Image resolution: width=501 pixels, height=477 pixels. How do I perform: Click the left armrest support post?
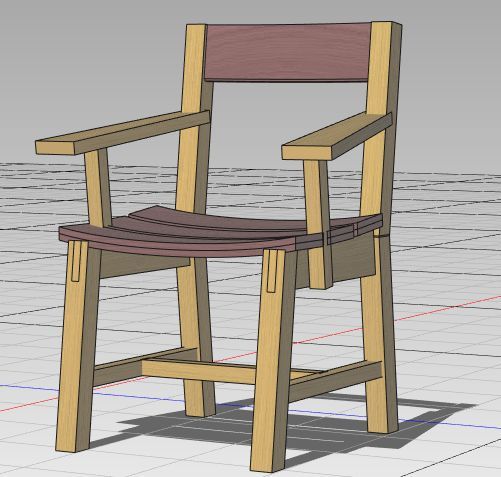pyautogui.click(x=97, y=188)
